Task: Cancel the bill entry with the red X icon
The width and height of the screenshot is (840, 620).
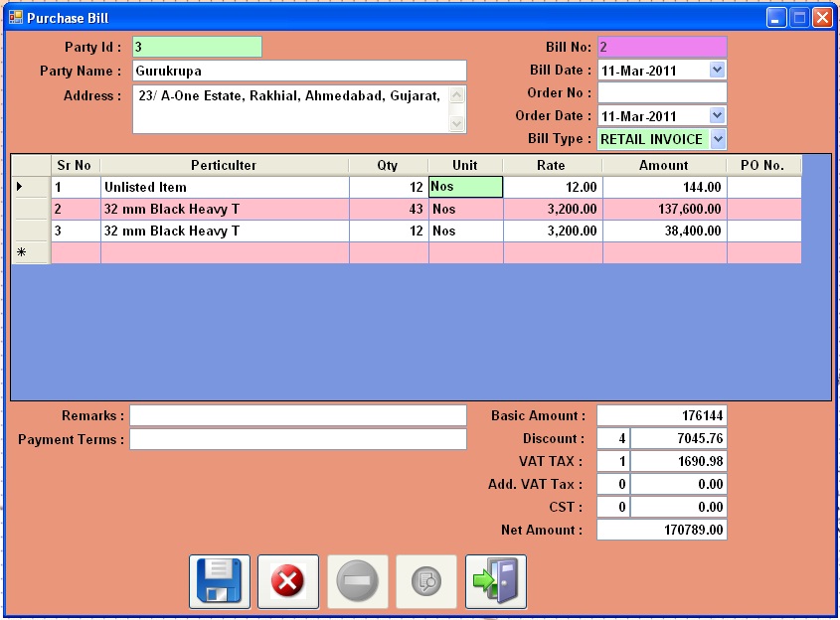Action: (x=287, y=581)
